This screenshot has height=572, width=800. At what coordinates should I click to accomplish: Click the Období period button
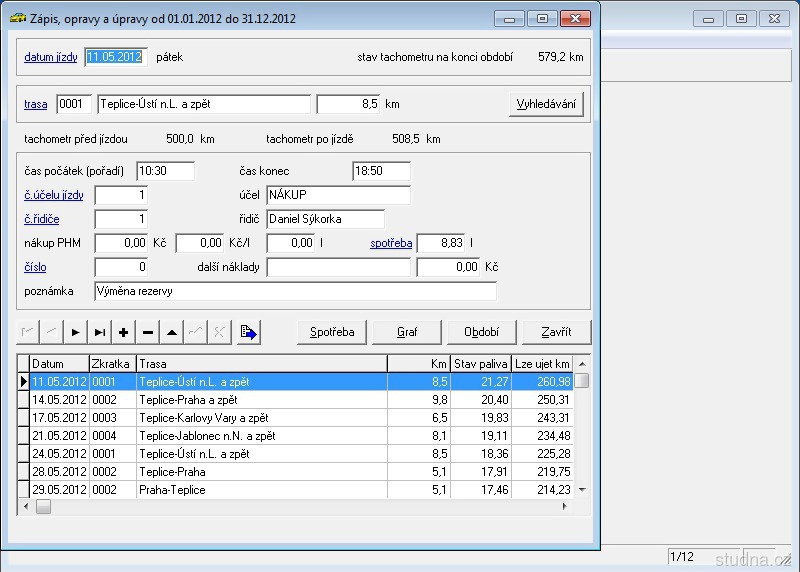pyautogui.click(x=481, y=332)
